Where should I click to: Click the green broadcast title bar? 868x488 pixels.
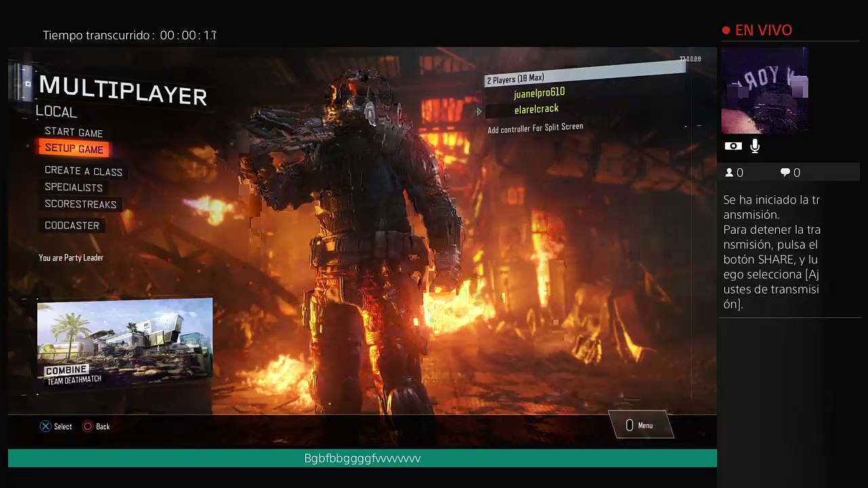coord(362,458)
